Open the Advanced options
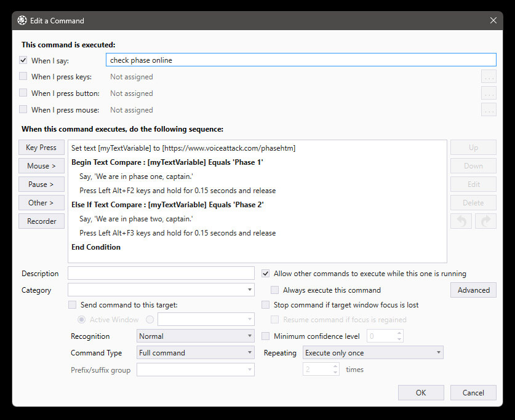 pos(473,290)
